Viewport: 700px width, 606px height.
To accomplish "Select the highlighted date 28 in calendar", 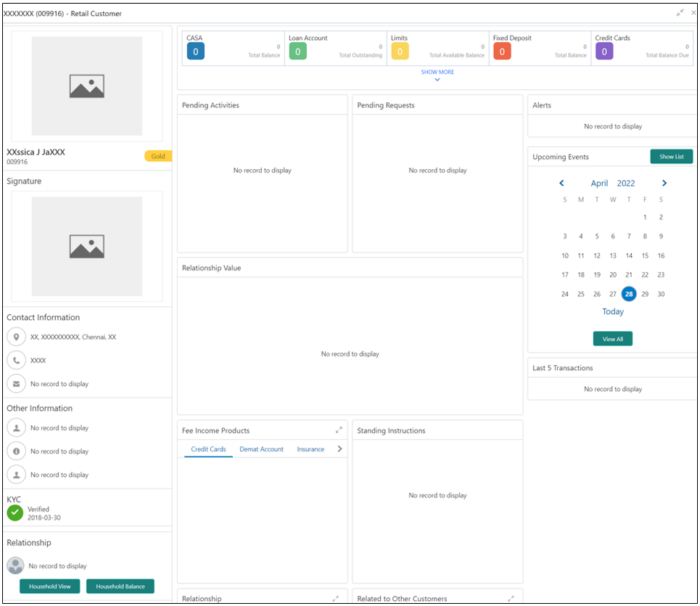I will point(629,294).
